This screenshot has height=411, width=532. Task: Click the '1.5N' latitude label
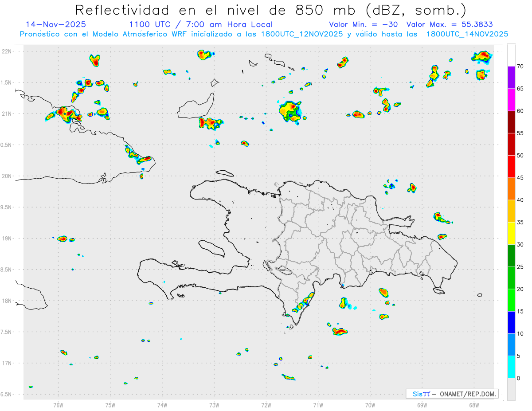(7, 82)
